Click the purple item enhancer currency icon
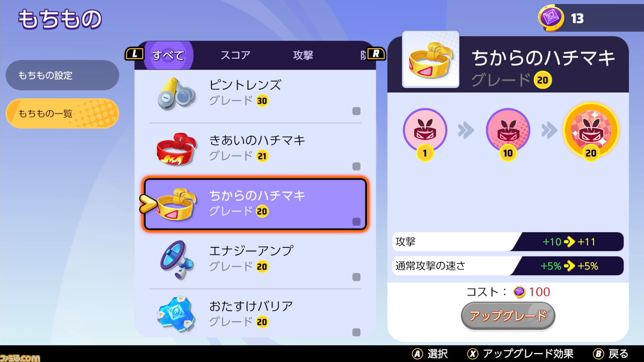Image resolution: width=644 pixels, height=362 pixels. tap(551, 18)
